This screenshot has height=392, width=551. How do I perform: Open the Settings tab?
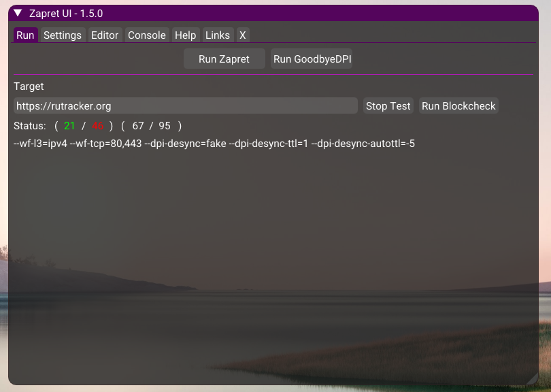tap(63, 35)
